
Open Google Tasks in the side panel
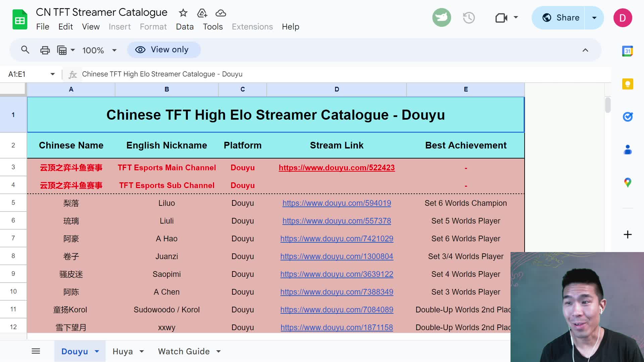(627, 117)
